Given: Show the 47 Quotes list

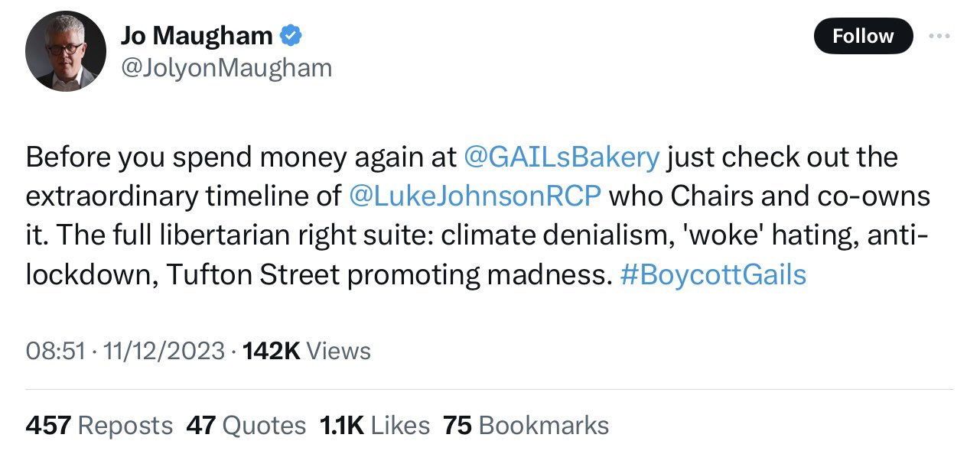Looking at the screenshot, I should pos(246,425).
